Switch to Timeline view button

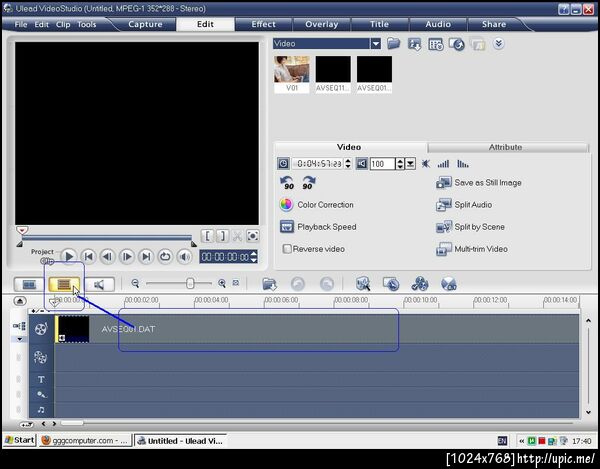pyautogui.click(x=64, y=284)
